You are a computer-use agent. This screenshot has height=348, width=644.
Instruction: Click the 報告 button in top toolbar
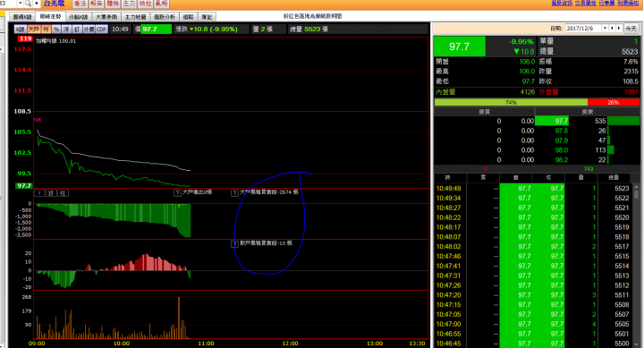click(x=96, y=4)
